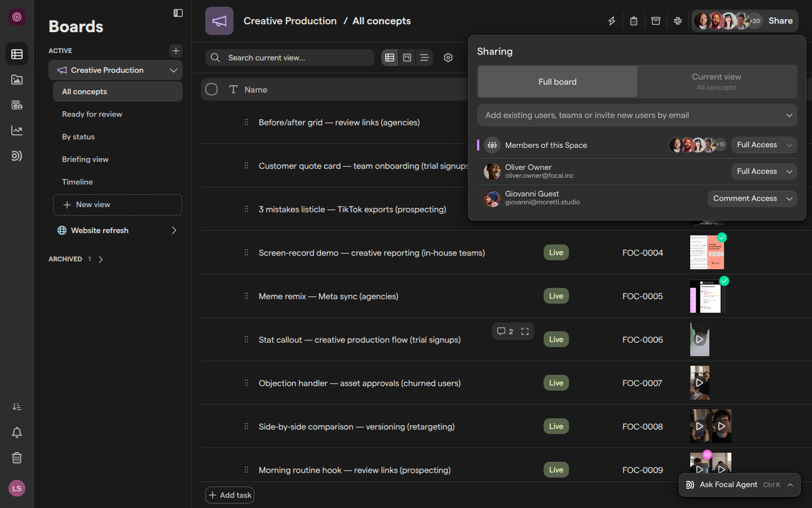812x508 pixels.
Task: Select the Current view sharing tab
Action: pyautogui.click(x=717, y=82)
